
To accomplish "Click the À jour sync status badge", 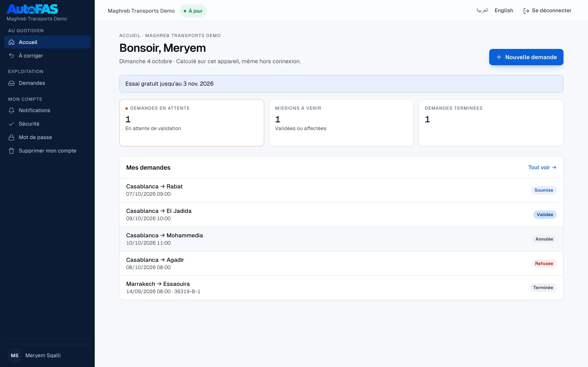I will [193, 11].
